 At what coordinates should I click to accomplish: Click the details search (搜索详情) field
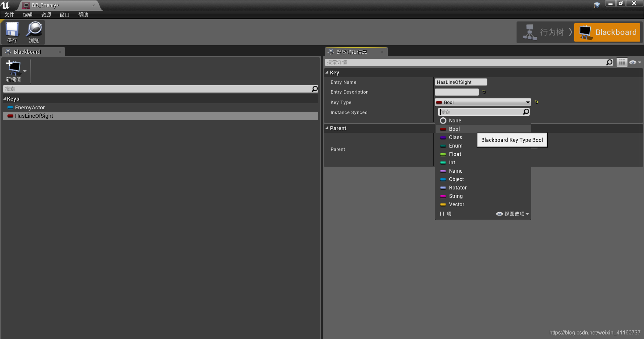pyautogui.click(x=466, y=62)
